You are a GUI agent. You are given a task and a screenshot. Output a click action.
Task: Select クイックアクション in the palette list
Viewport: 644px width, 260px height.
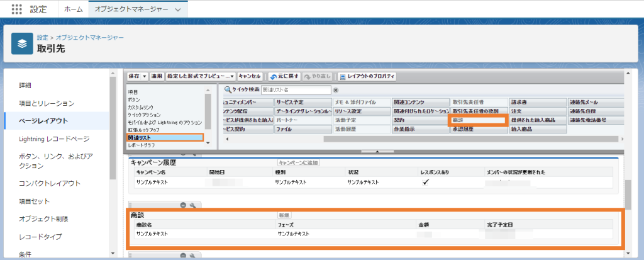tap(144, 115)
